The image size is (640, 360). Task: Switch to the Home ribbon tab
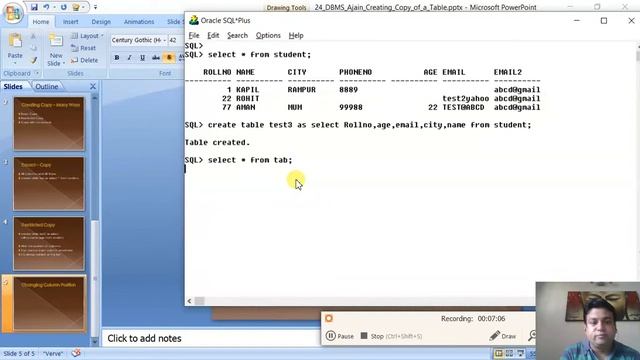pyautogui.click(x=41, y=22)
